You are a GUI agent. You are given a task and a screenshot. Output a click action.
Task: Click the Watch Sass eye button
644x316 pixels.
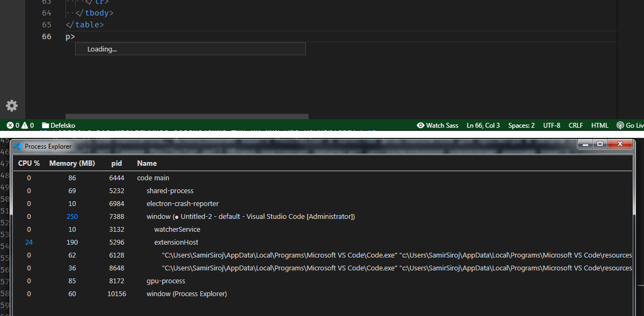pyautogui.click(x=437, y=126)
